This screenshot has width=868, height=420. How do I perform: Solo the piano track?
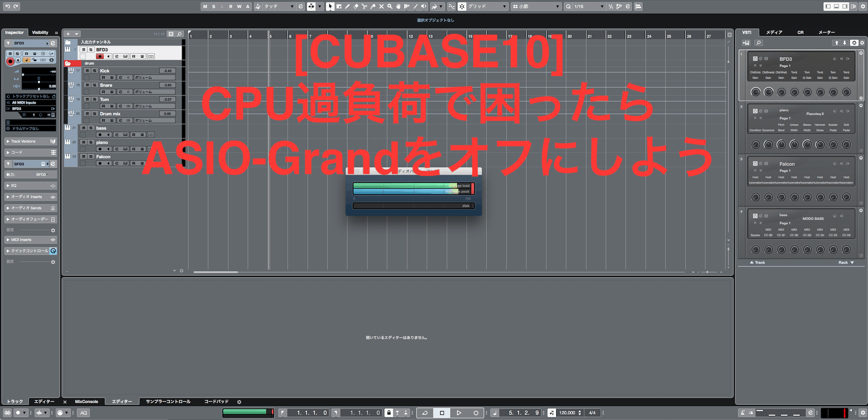pos(91,142)
